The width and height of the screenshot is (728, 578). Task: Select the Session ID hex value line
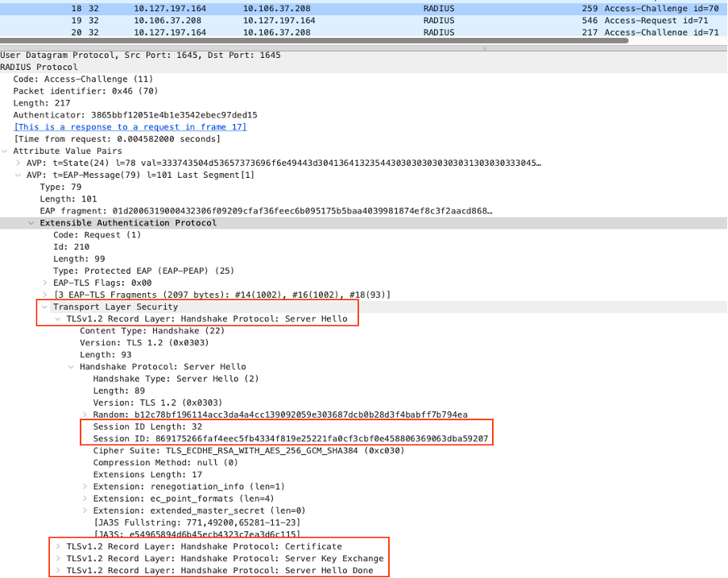291,438
